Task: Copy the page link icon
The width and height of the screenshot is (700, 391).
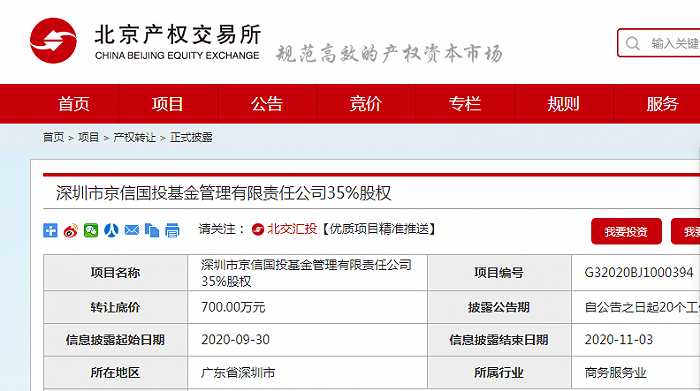Action: pyautogui.click(x=152, y=230)
